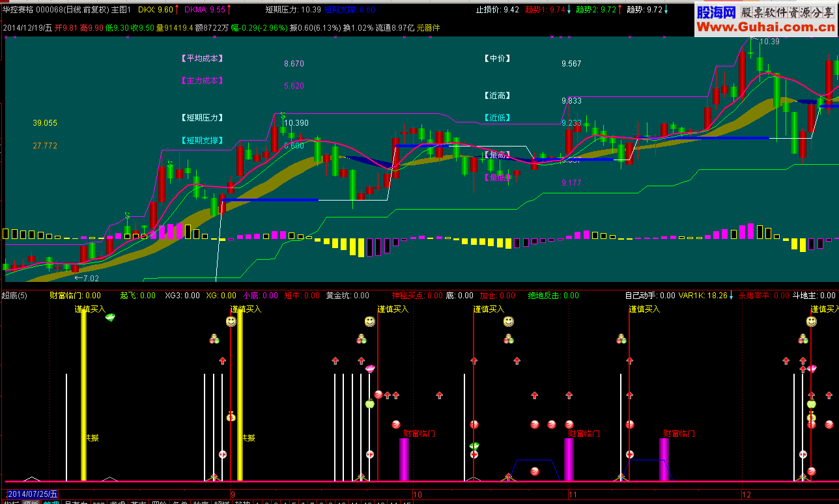Click the pink gem icon in late September
Screen dimensions: 839x504
tap(370, 369)
